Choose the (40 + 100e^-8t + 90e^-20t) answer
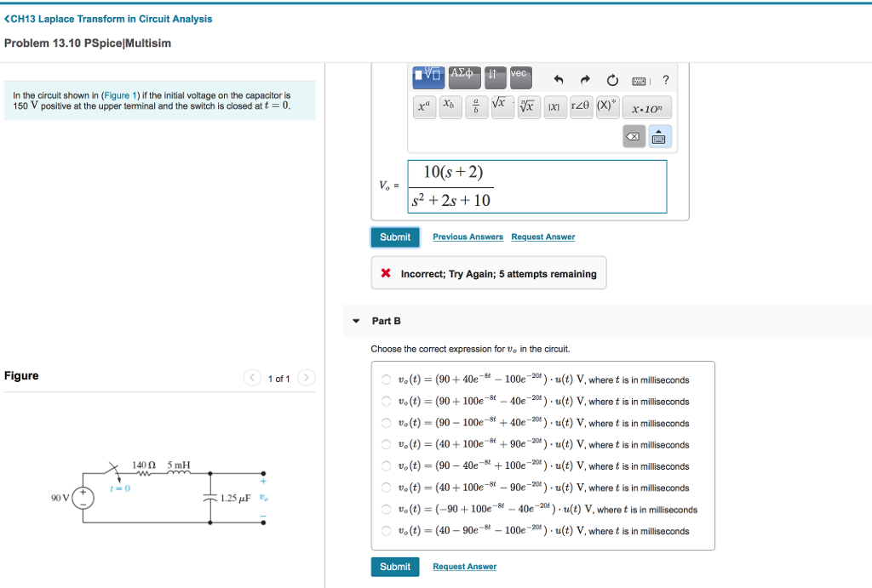The image size is (872, 588). click(384, 444)
